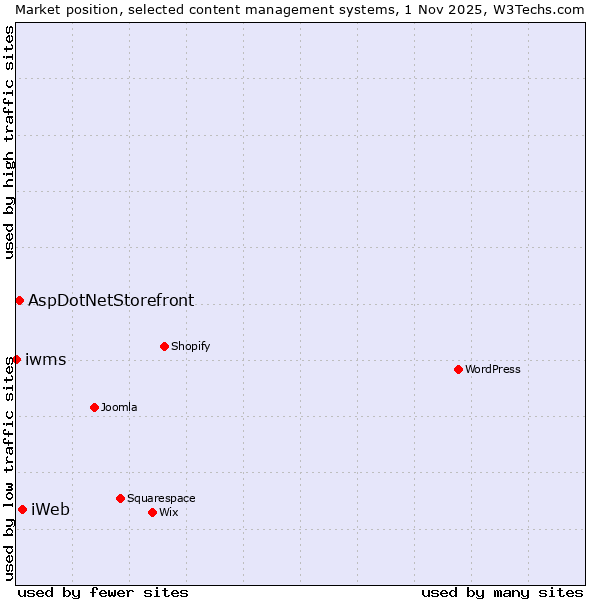Viewport: 600px width, 600px height.
Task: Click the Joomla text label
Action: point(119,407)
